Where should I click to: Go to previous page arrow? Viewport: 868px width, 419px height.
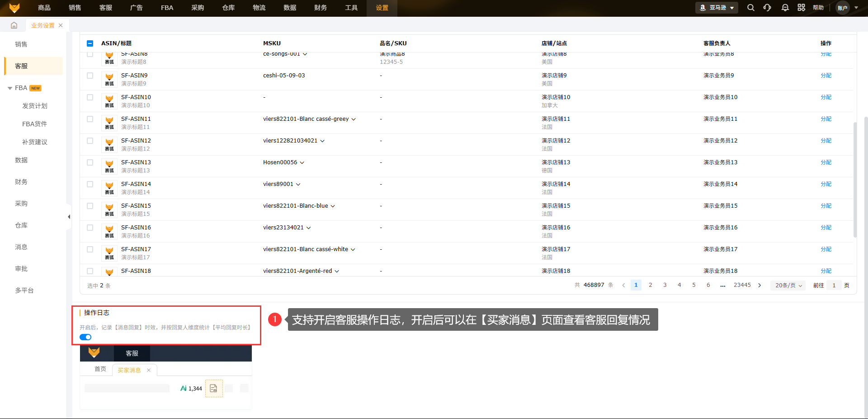[x=623, y=286]
